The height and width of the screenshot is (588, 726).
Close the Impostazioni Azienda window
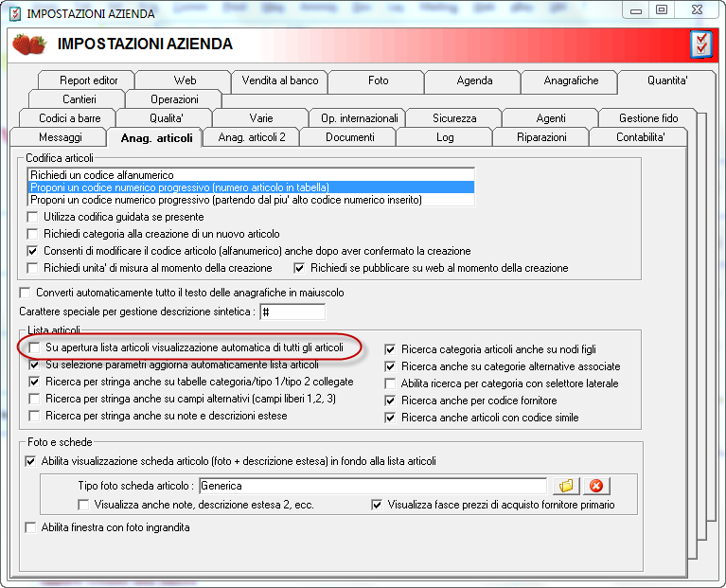[x=698, y=10]
